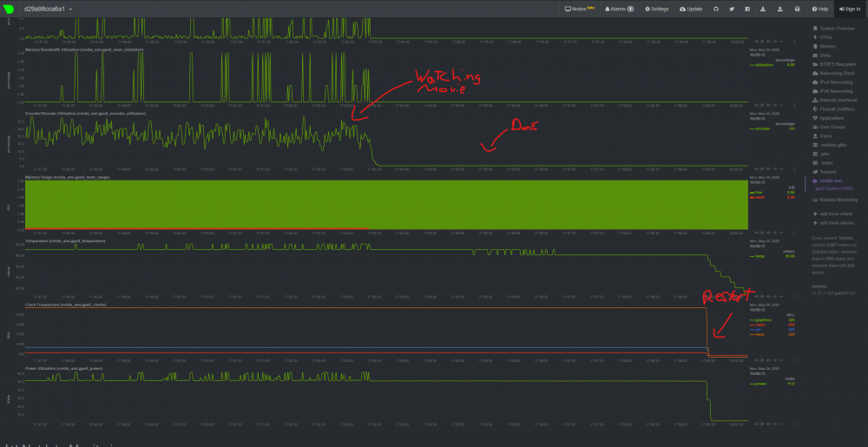Viewport: 868px width, 447px height.
Task: Go to the Memory section
Action: tap(827, 47)
